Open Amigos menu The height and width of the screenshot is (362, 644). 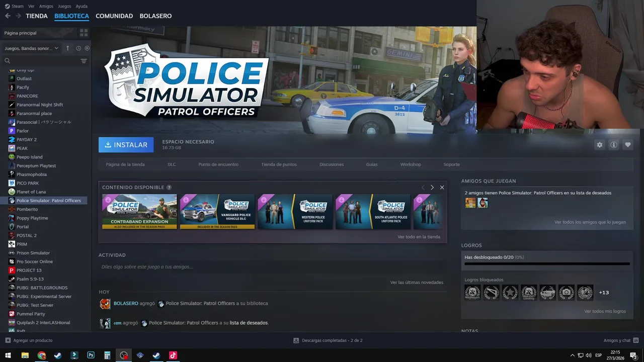pyautogui.click(x=46, y=6)
